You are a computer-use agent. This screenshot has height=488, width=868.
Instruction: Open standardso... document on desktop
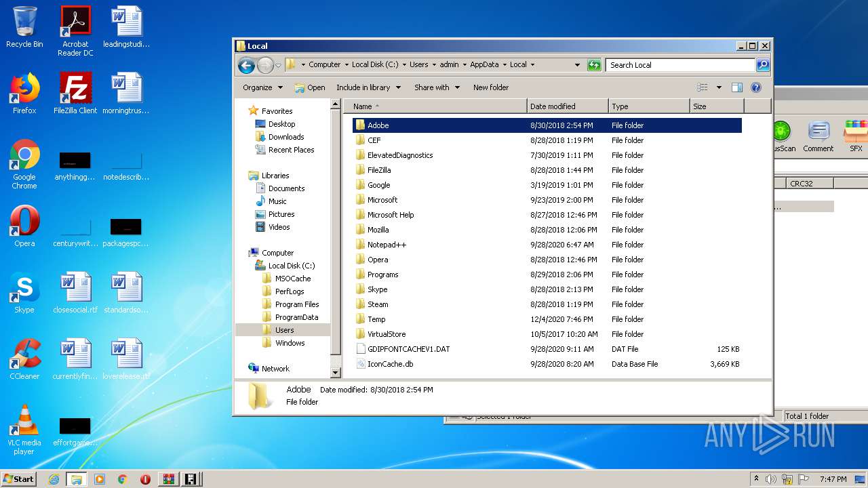[x=126, y=292]
